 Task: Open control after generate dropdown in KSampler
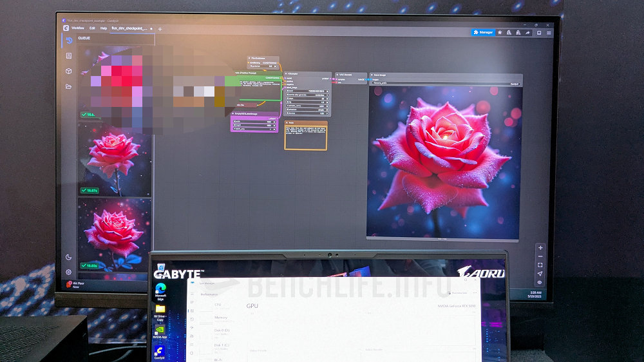[x=307, y=95]
